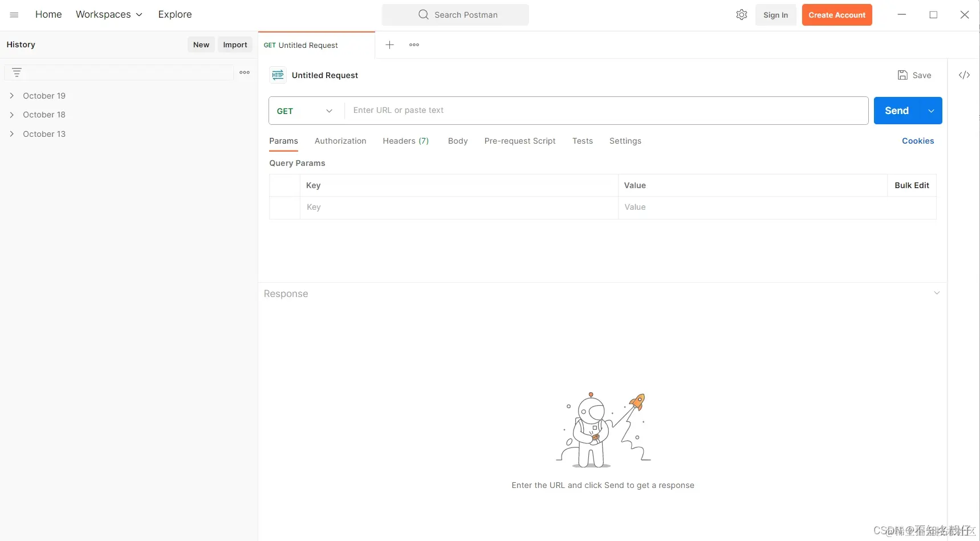The height and width of the screenshot is (541, 980).
Task: Go to Home
Action: click(48, 15)
